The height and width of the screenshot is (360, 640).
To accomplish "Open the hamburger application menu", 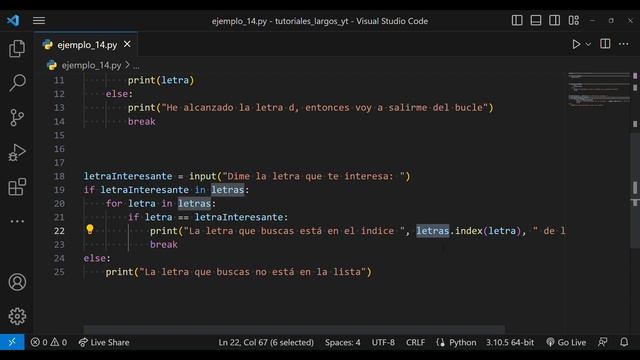I will click(39, 20).
